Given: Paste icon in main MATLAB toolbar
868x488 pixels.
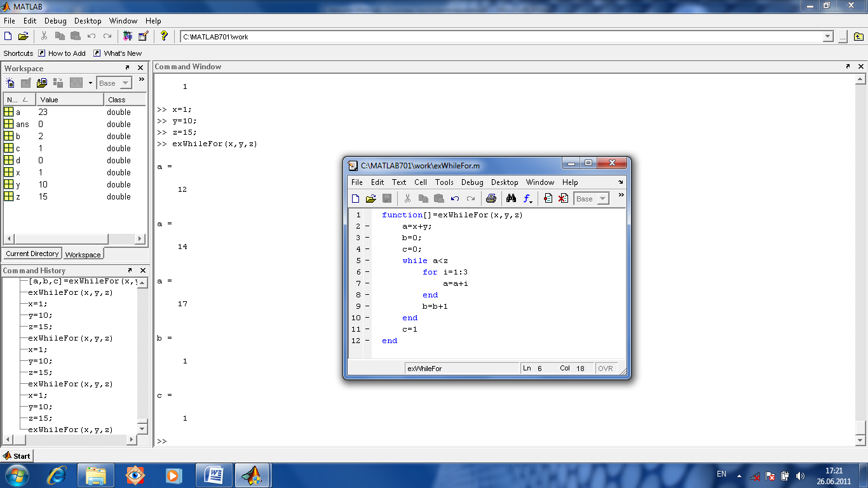Looking at the screenshot, I should [76, 36].
